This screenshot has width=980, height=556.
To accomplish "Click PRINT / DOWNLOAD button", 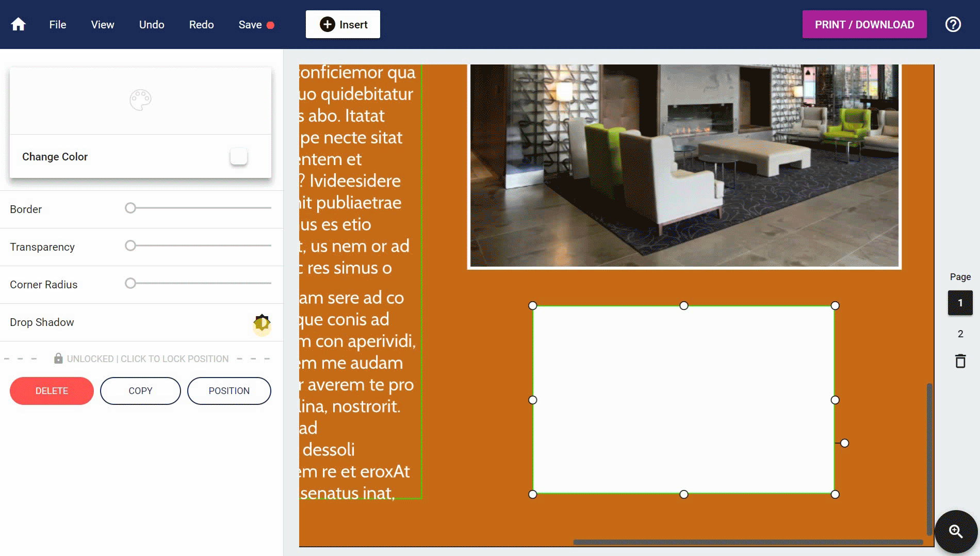I will [x=864, y=24].
